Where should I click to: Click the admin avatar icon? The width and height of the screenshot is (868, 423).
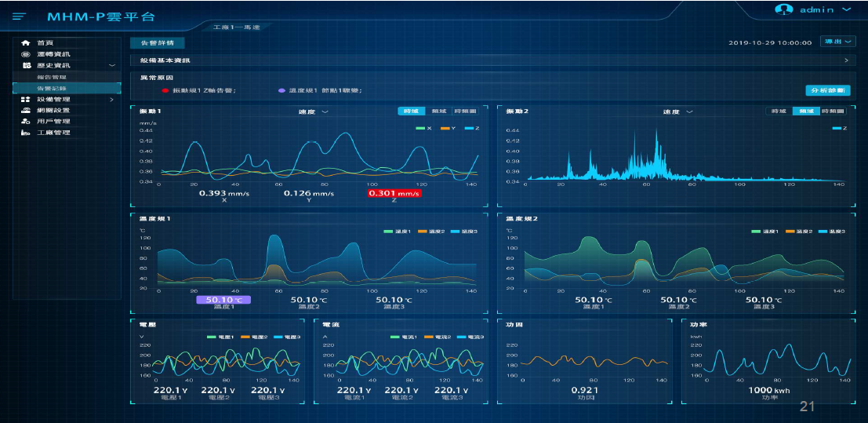point(784,9)
